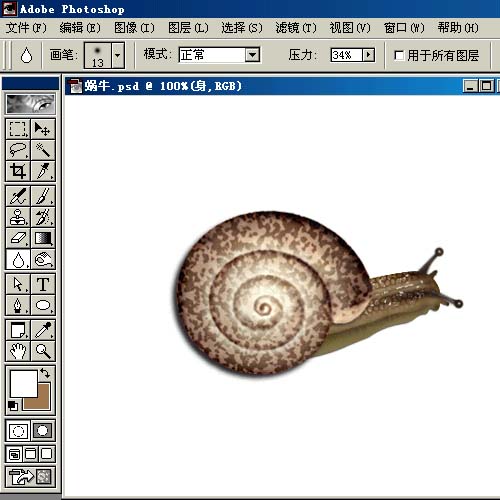Select the Magic Wand tool
500x500 pixels.
pyautogui.click(x=43, y=150)
